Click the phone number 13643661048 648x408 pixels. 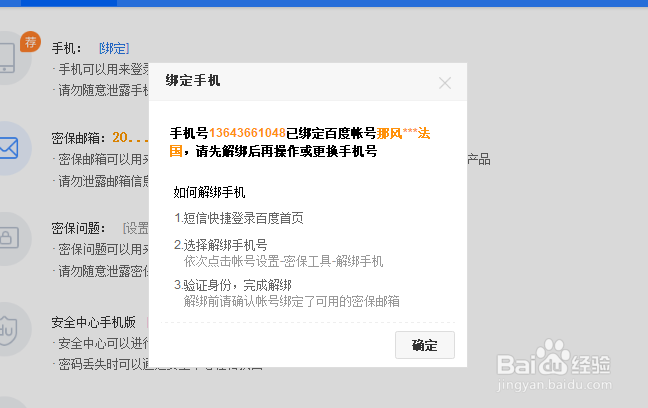tap(247, 133)
